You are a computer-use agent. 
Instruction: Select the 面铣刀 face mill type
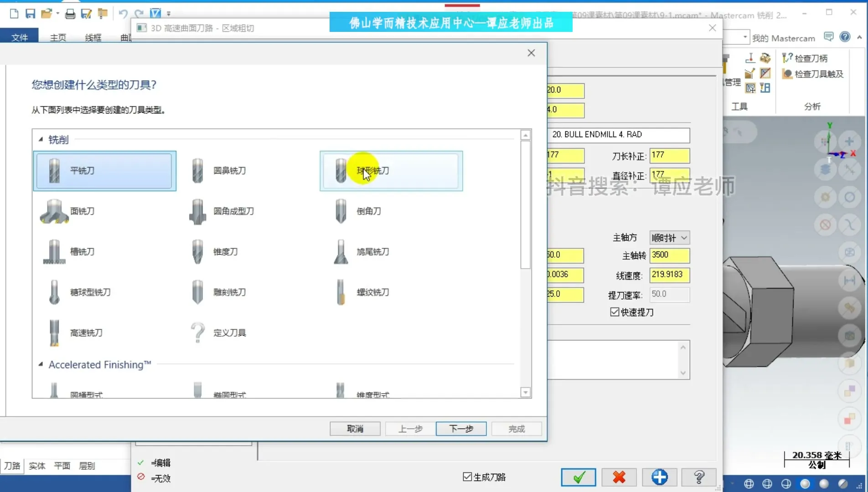(82, 211)
